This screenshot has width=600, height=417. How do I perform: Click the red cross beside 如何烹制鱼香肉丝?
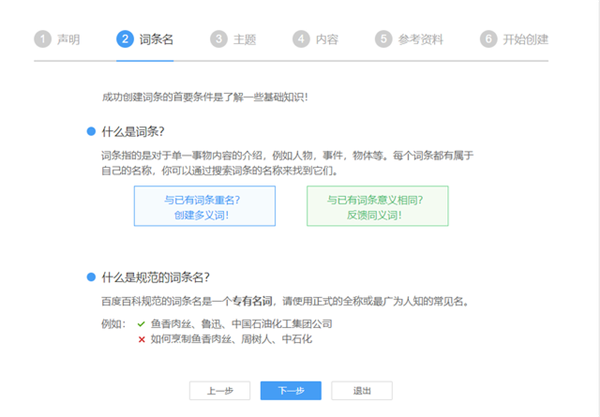[142, 339]
